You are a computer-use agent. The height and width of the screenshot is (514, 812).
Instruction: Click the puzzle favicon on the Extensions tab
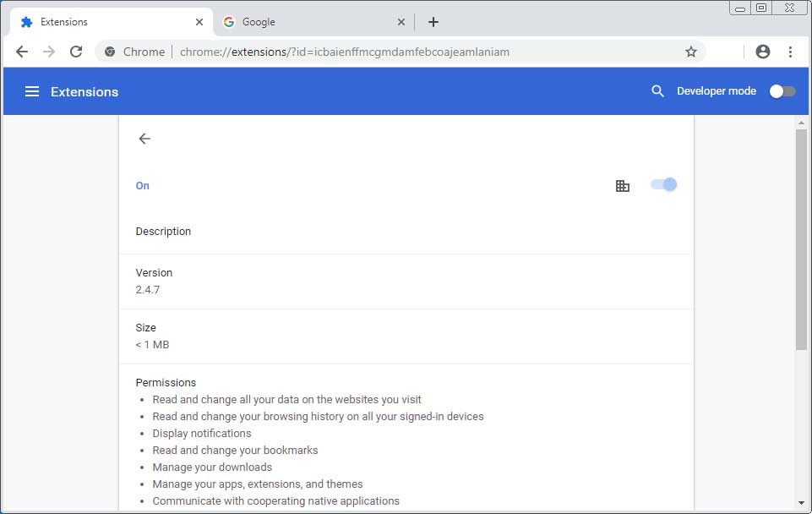(x=27, y=22)
